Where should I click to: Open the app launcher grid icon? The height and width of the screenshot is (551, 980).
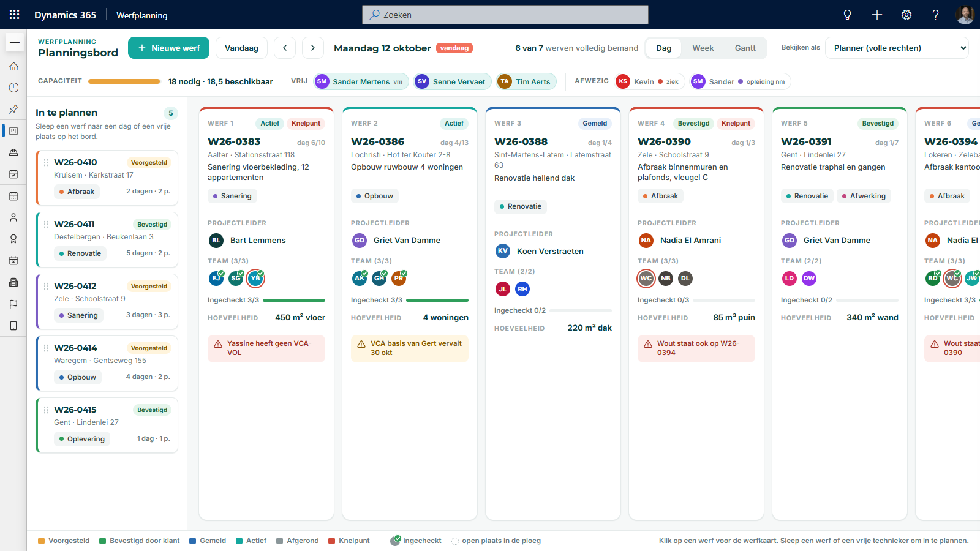[15, 15]
